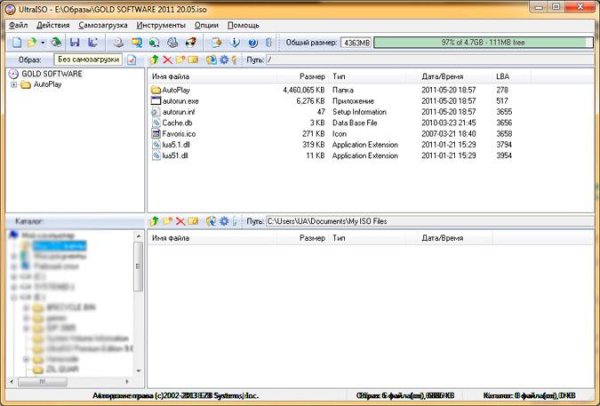Click the catalog tree scrollbar down arrow
The width and height of the screenshot is (600, 406).
click(x=138, y=370)
